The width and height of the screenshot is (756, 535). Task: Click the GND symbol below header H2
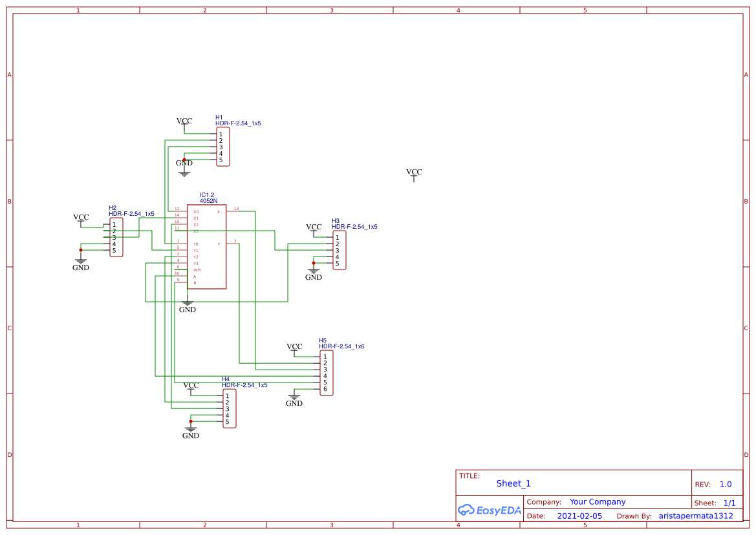point(81,263)
